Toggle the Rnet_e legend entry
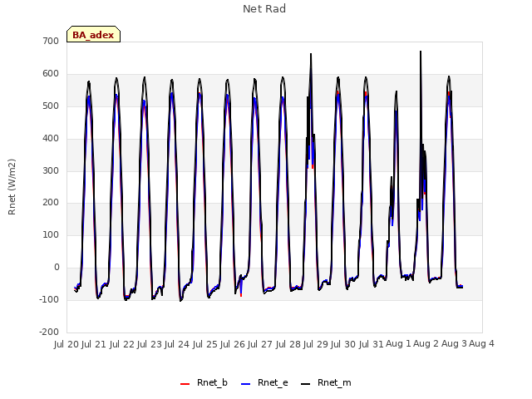 264,383
